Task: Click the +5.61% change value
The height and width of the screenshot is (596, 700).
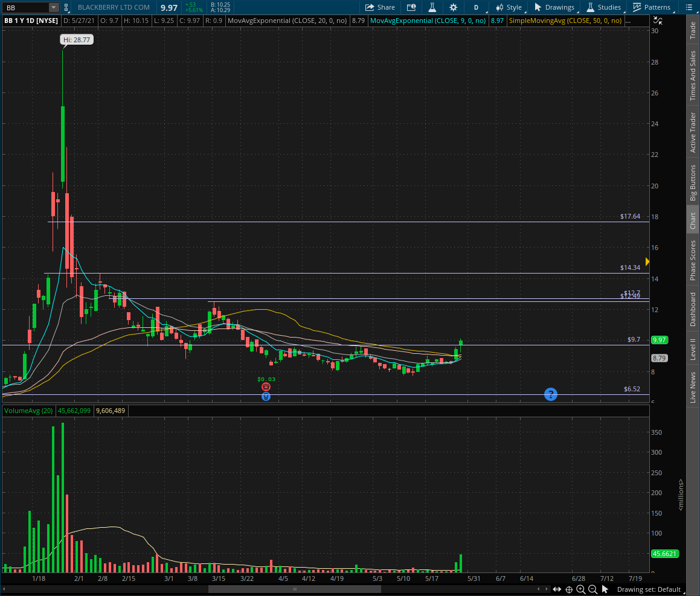Action: (194, 10)
